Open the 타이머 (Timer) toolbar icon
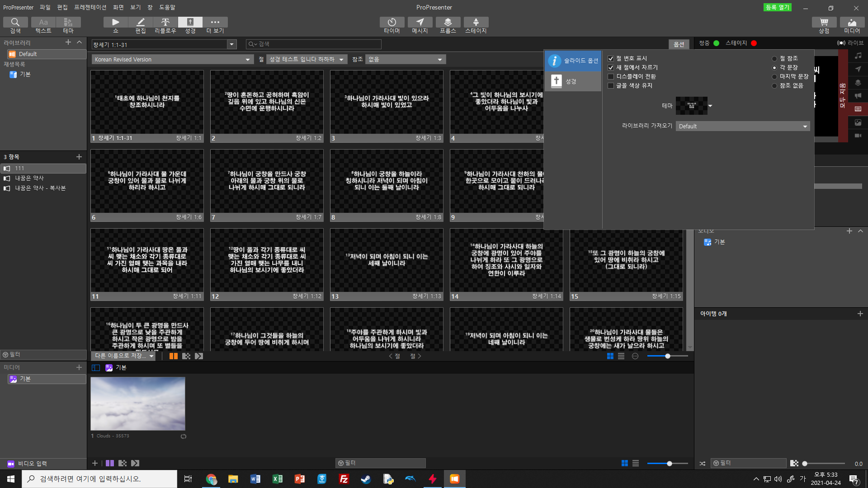Image resolution: width=868 pixels, height=488 pixels. coord(392,23)
